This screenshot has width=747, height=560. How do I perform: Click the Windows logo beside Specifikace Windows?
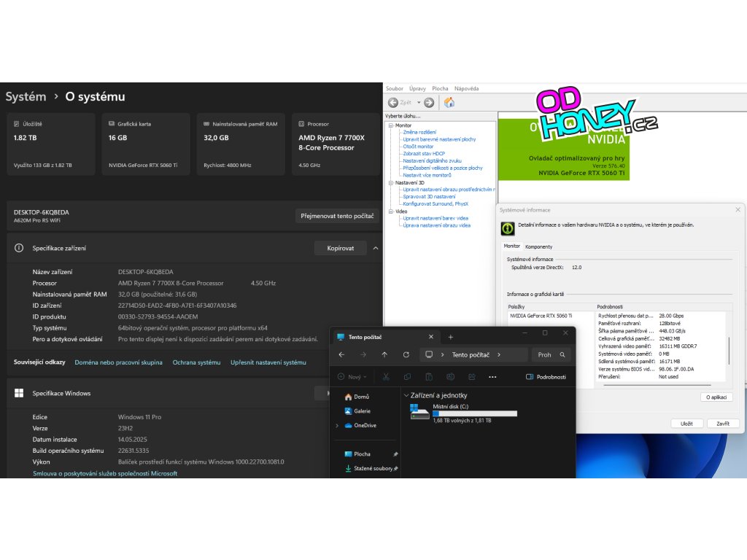pyautogui.click(x=19, y=393)
